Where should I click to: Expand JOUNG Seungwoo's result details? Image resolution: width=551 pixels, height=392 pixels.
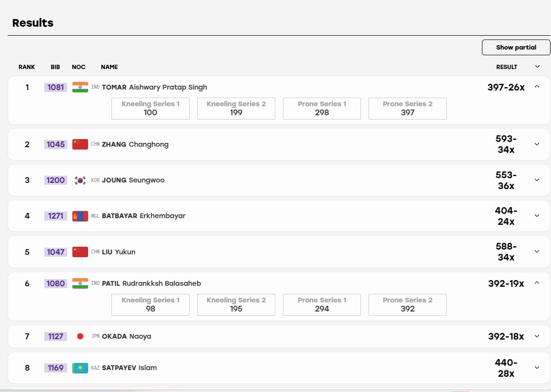pyautogui.click(x=537, y=180)
